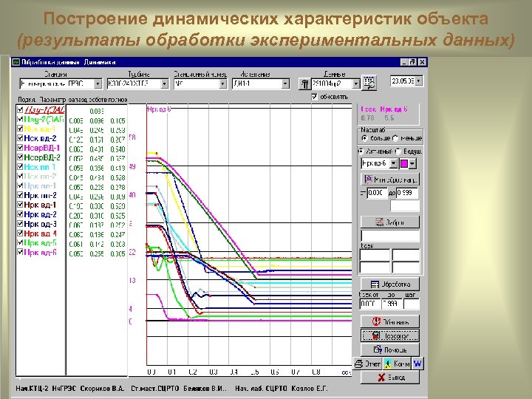Click the 5.5 value under Нрк вд 6
The width and height of the screenshot is (532, 399).
(389, 118)
